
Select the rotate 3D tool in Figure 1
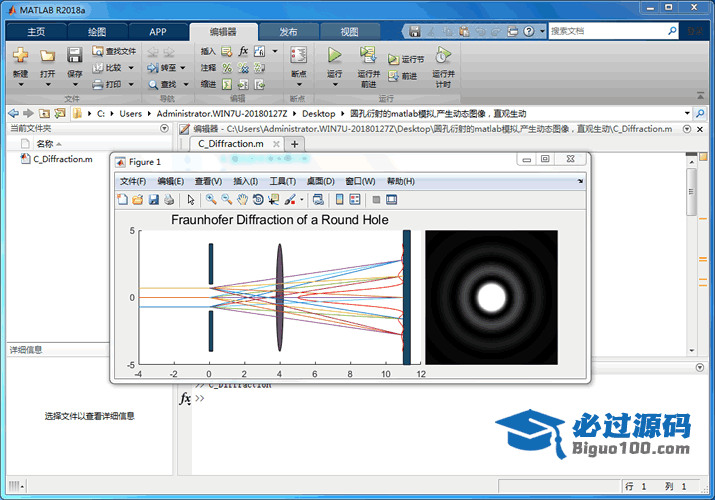[x=258, y=200]
